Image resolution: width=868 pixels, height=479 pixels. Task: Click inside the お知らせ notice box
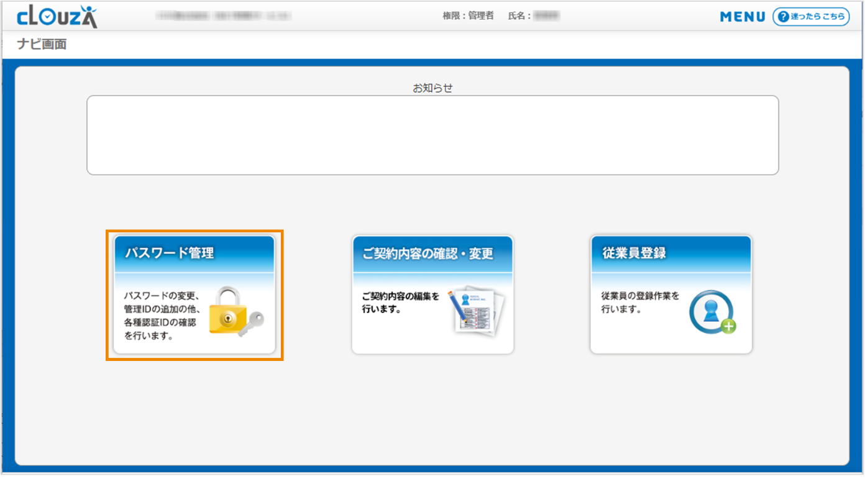point(432,135)
